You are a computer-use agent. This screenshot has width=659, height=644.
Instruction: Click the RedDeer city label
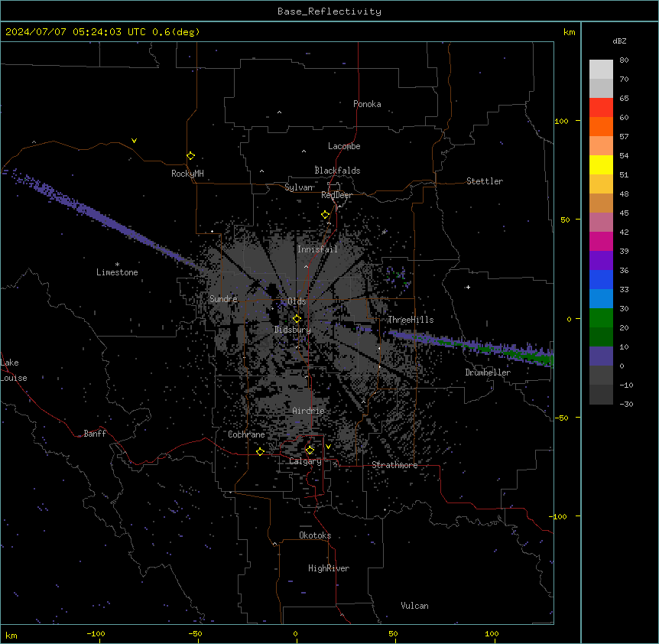point(336,195)
